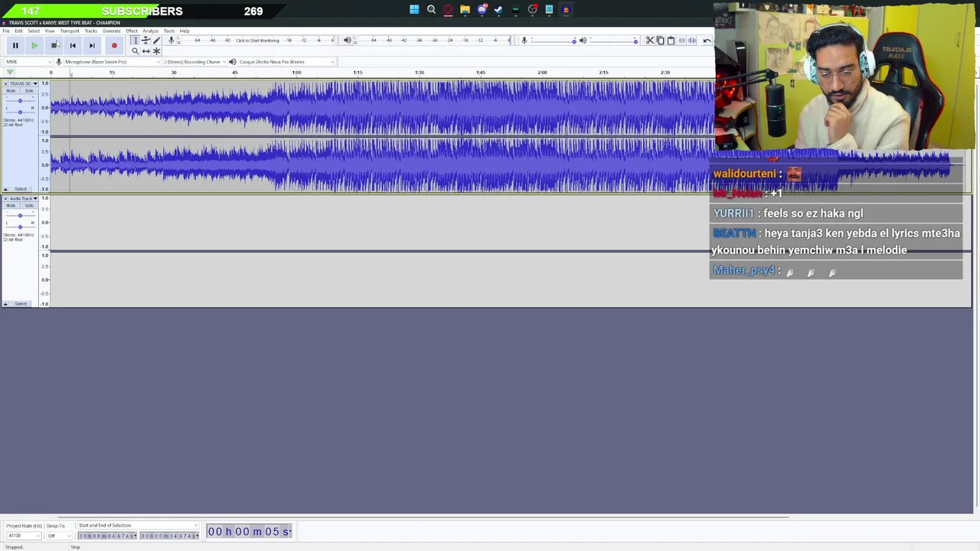This screenshot has width=980, height=551.
Task: Click Select button under the Audio Track
Action: pyautogui.click(x=21, y=305)
